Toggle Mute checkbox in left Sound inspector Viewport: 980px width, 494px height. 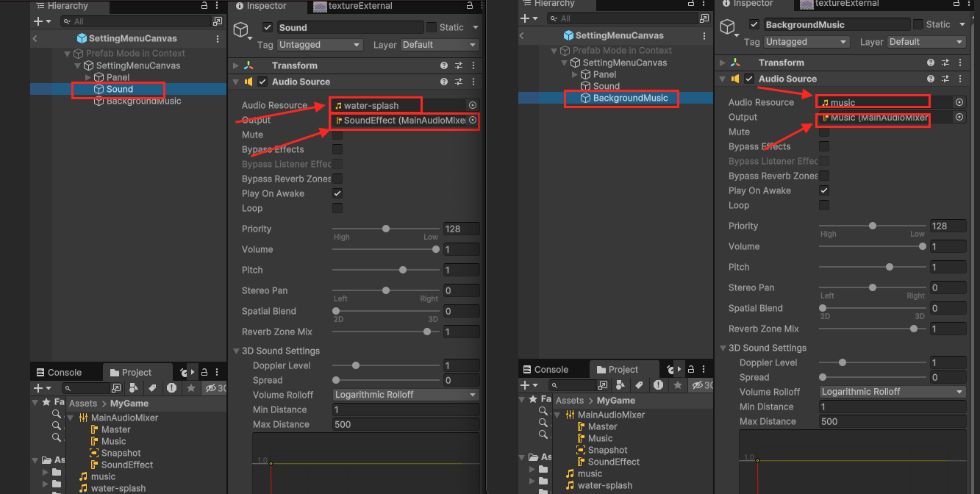(x=337, y=135)
